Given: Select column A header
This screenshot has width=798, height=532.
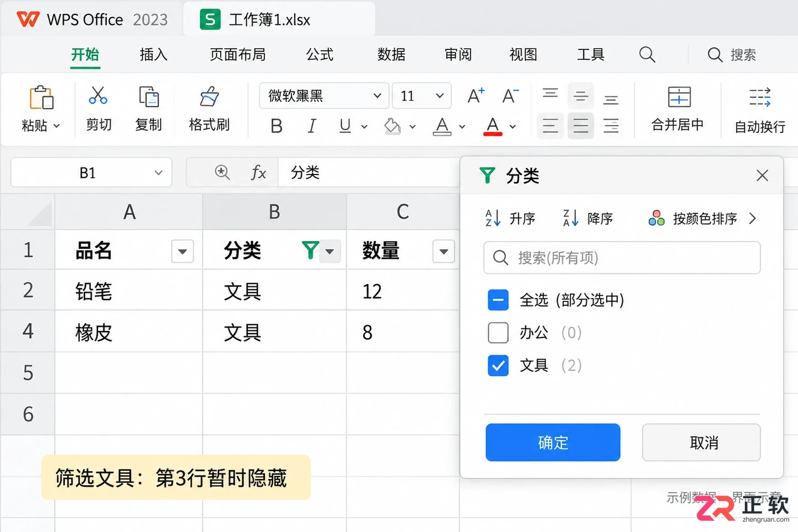Looking at the screenshot, I should click(x=129, y=212).
